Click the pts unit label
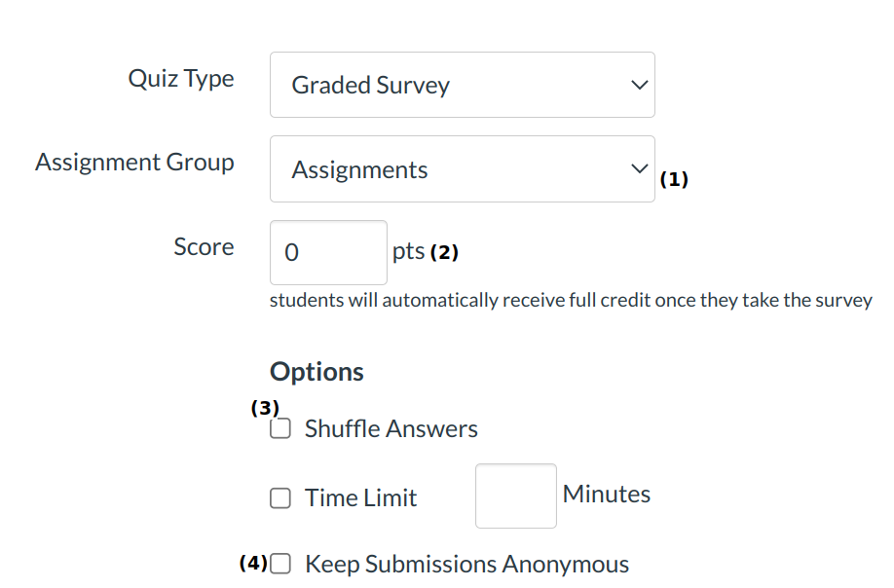The image size is (894, 588). (408, 252)
